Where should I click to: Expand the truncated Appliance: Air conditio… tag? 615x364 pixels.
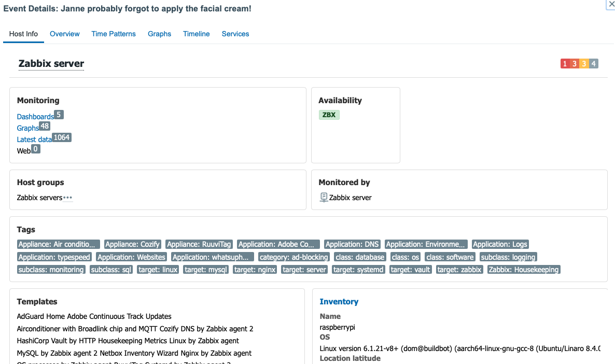point(58,244)
